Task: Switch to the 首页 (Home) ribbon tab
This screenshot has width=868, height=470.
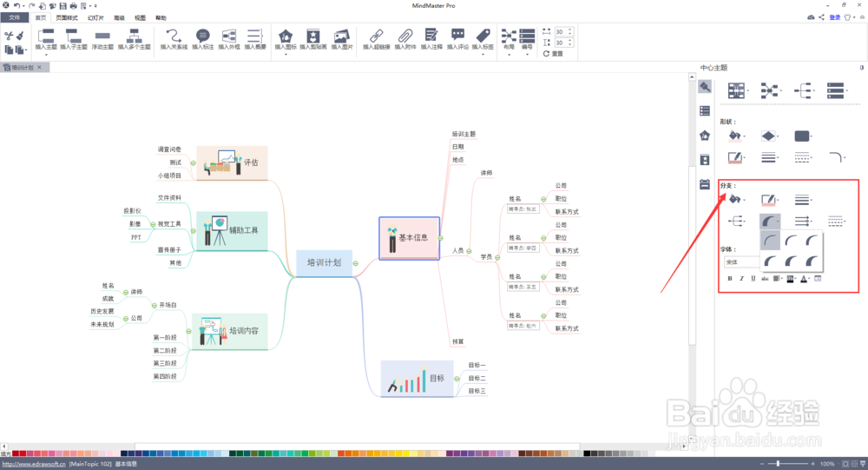Action: tap(41, 17)
